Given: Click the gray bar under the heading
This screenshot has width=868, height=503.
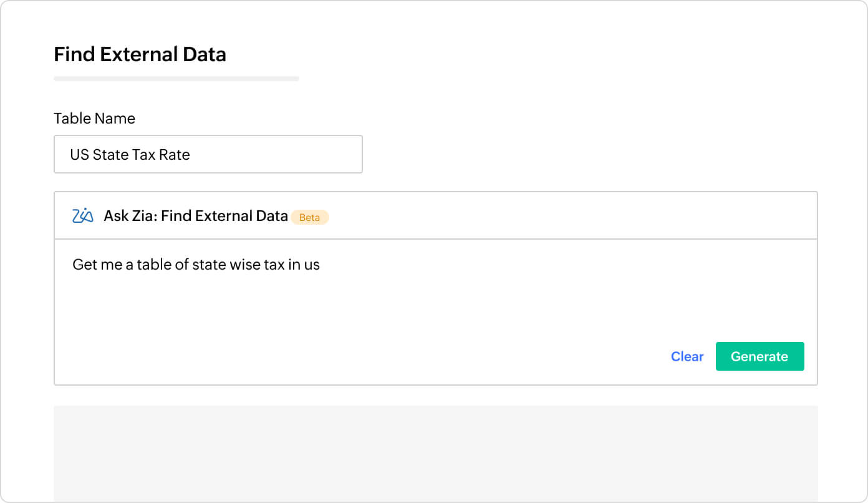Looking at the screenshot, I should click(x=176, y=79).
